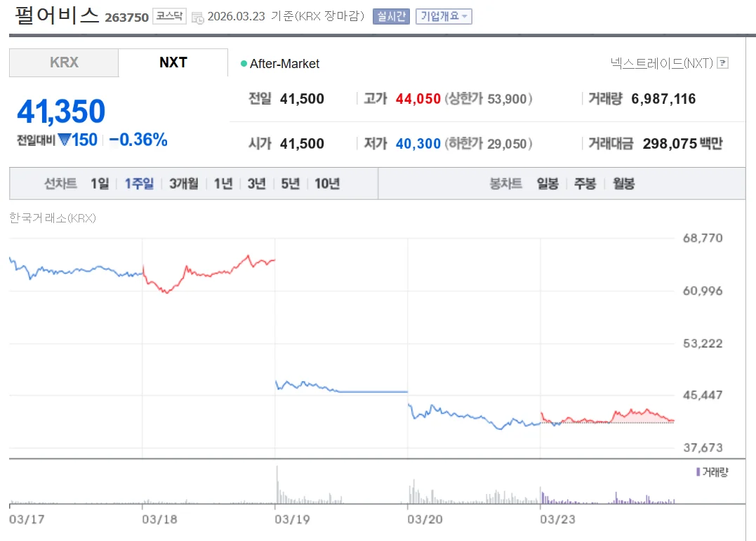This screenshot has width=756, height=541.
Task: Click the volume value 6,987,116
Action: (663, 99)
